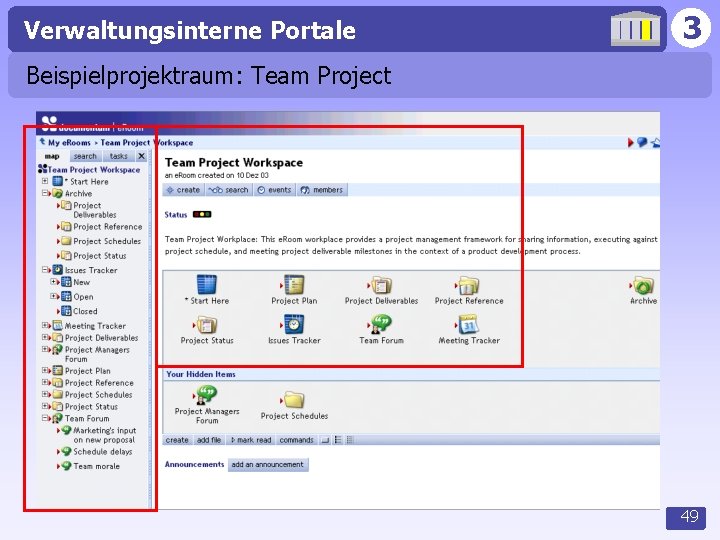Open the Project Plan icon in workspace grid

coord(294,284)
